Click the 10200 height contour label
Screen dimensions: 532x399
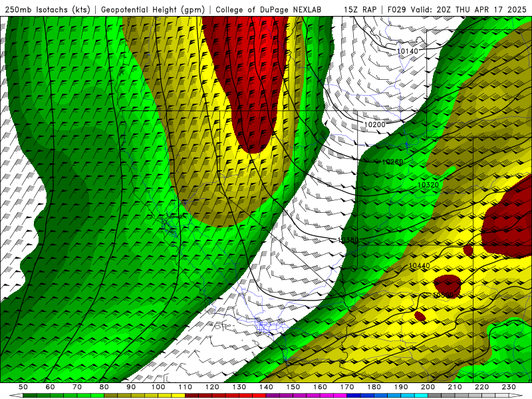point(375,124)
